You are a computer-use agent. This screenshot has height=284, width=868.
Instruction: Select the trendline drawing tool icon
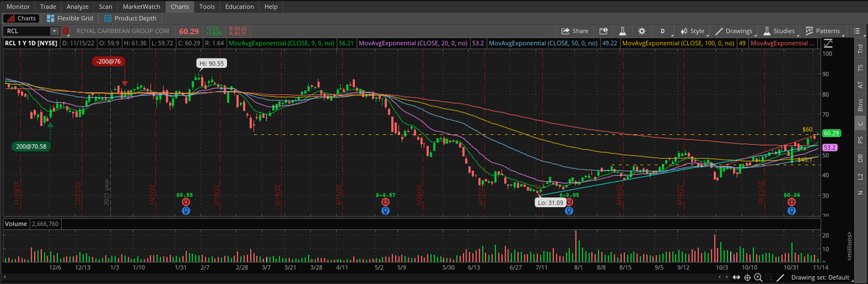point(780,277)
